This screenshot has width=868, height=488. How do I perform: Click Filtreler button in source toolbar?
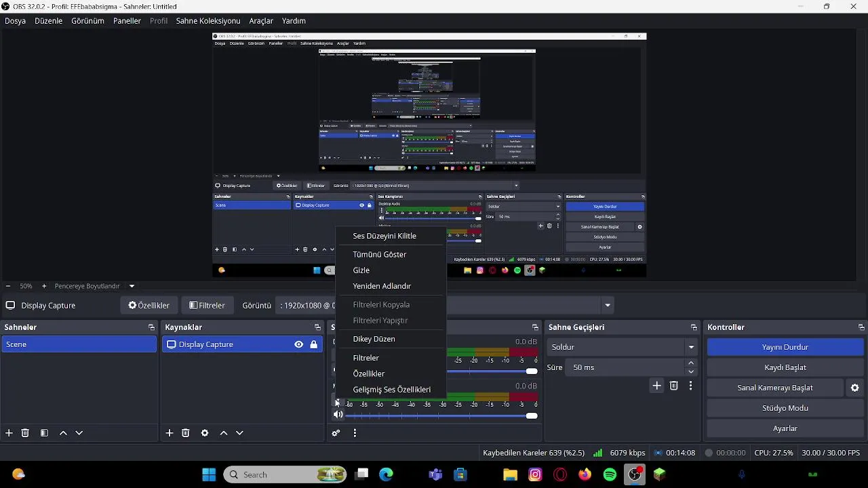(207, 305)
